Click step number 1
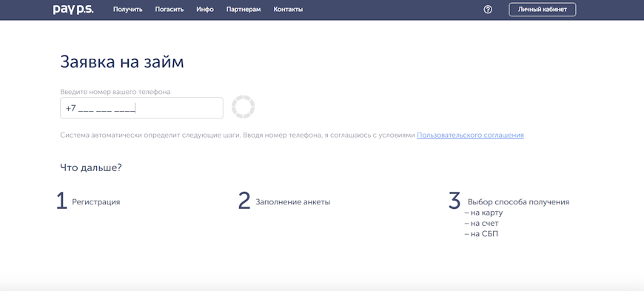 (61, 201)
